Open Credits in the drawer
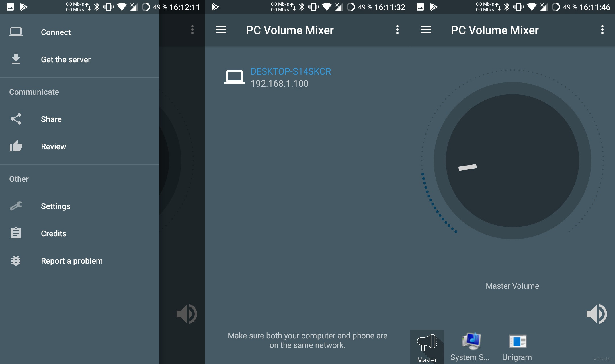Viewport: 615px width, 364px height. (x=80, y=233)
